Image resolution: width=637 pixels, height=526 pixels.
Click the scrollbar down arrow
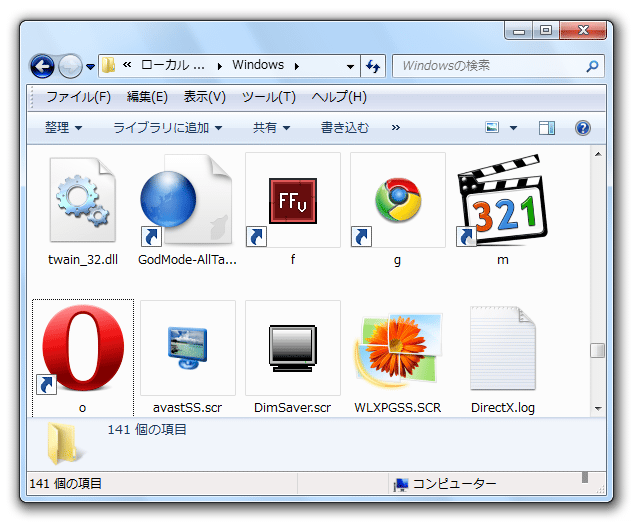pos(598,409)
